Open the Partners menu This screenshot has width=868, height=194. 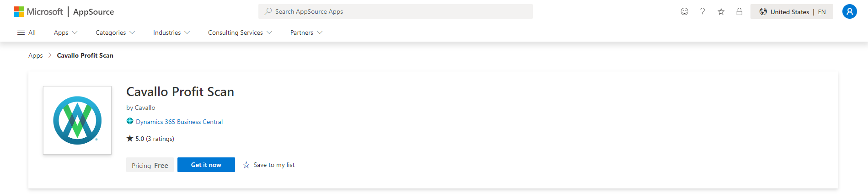point(306,32)
